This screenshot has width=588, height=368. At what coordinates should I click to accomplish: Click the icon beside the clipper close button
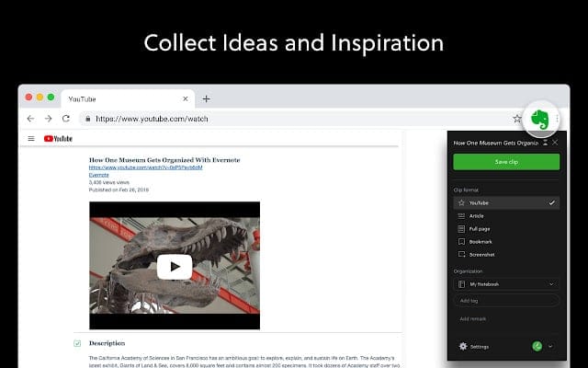(x=545, y=143)
